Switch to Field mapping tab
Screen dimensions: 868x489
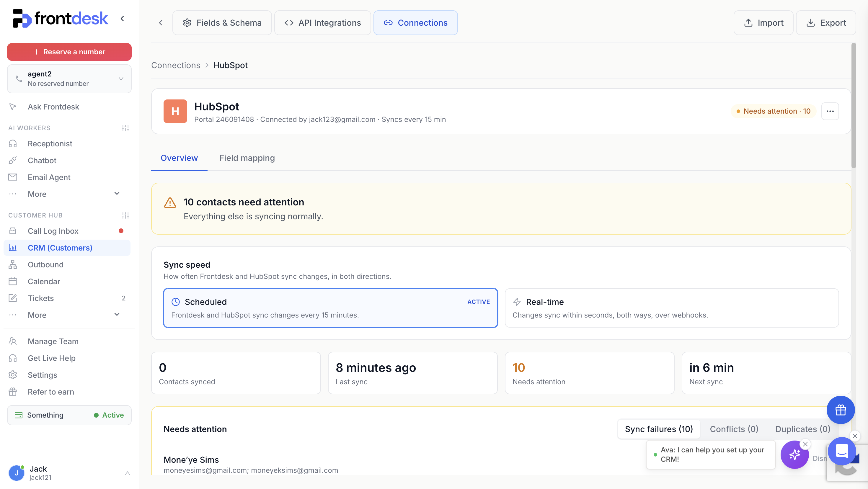click(247, 158)
